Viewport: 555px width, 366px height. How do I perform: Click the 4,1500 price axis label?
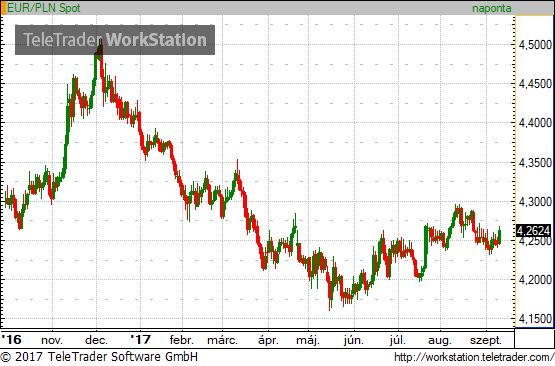click(x=534, y=319)
